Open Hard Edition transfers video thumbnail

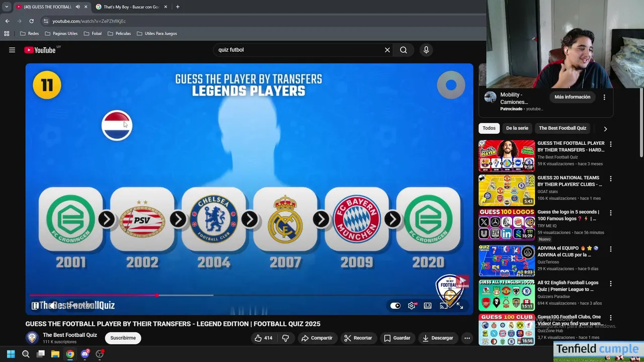(x=507, y=156)
